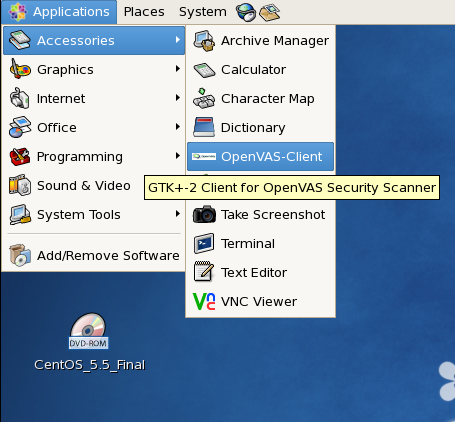Open the Office category

point(94,128)
